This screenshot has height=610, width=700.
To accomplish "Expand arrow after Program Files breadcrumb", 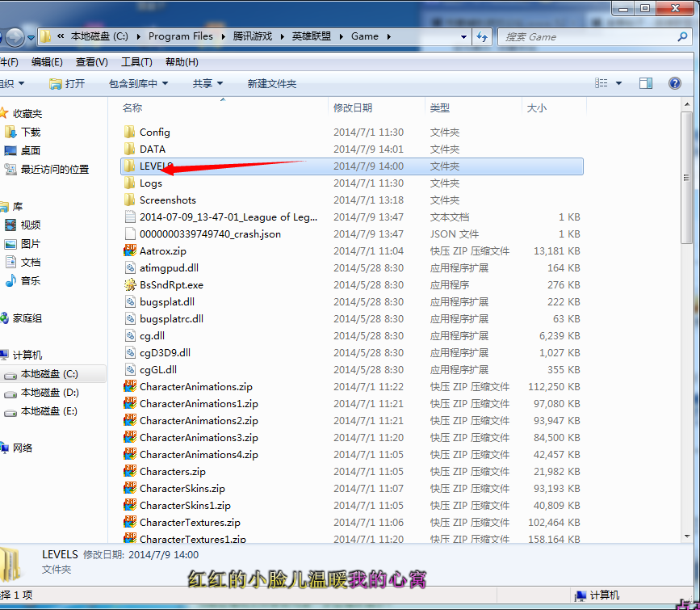I will pos(223,36).
